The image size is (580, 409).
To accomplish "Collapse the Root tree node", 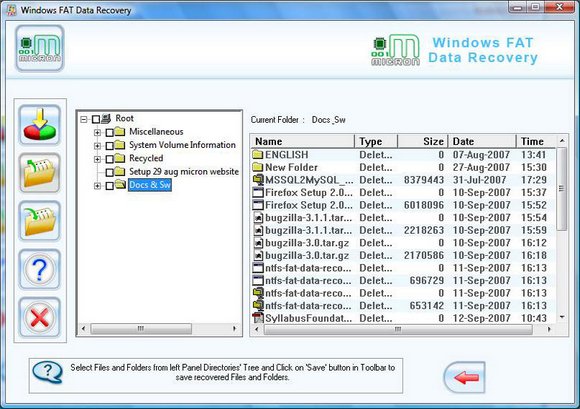I will [x=84, y=119].
